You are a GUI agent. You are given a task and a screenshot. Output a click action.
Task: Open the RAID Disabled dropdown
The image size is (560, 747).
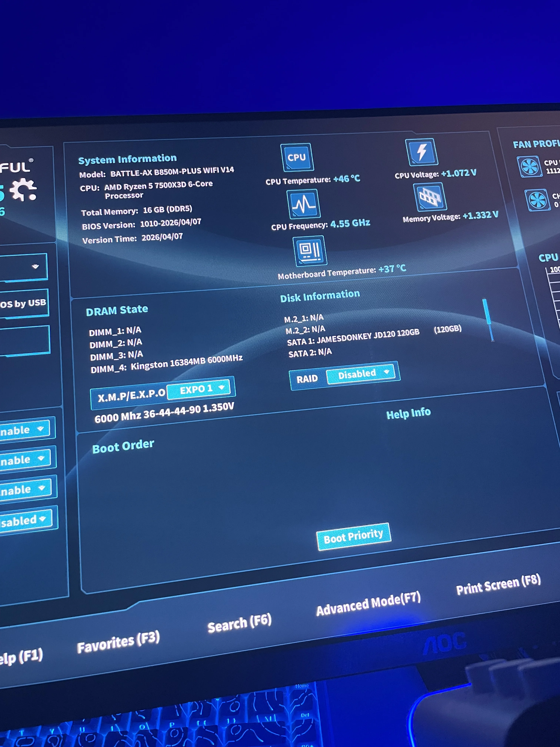pyautogui.click(x=361, y=373)
